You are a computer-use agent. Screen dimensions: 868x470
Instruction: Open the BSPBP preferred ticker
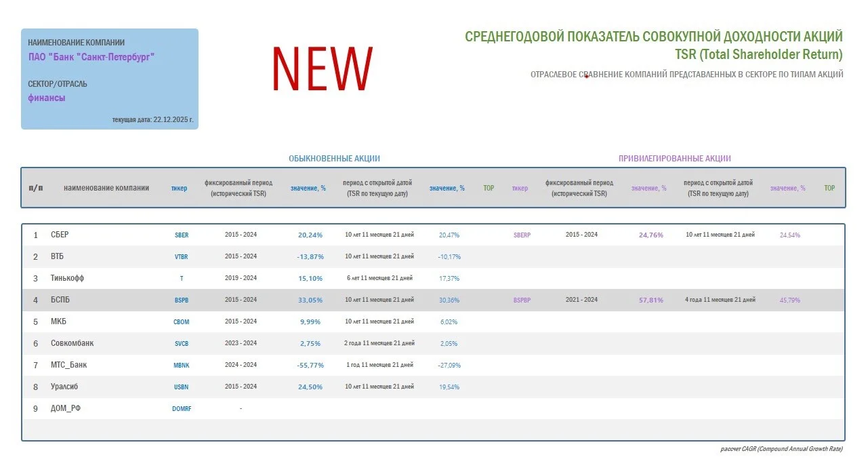point(522,300)
